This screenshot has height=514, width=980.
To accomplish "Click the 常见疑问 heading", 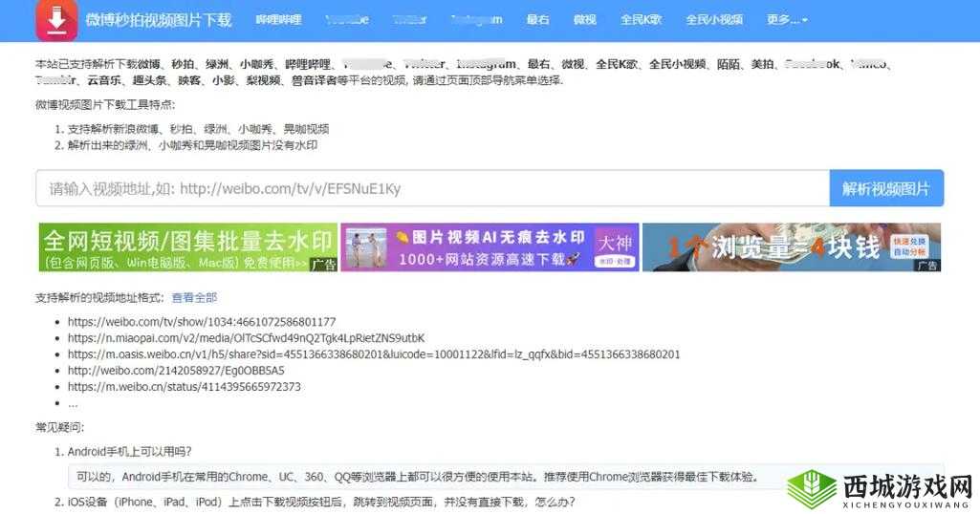I will (59, 428).
